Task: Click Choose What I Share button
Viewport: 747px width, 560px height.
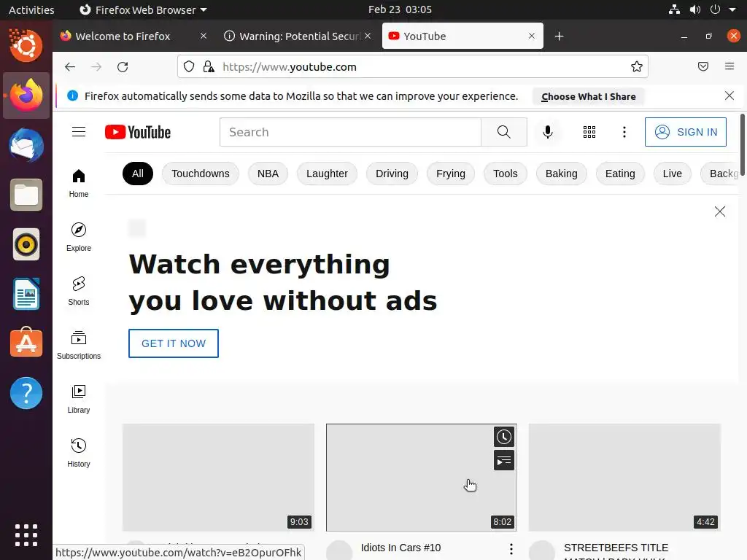Action: pos(589,97)
